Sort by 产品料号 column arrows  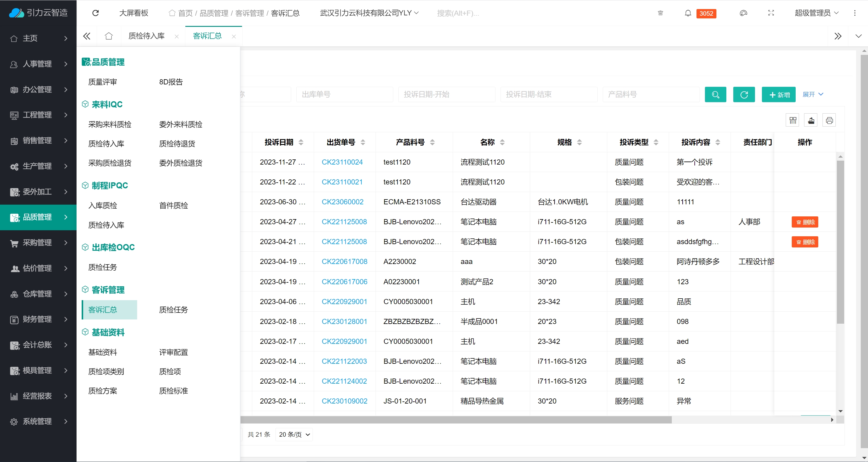tap(432, 142)
